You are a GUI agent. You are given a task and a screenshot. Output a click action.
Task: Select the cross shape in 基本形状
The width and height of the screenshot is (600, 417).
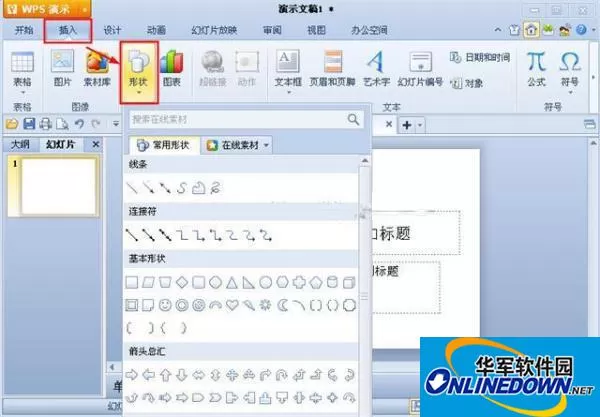tap(299, 283)
